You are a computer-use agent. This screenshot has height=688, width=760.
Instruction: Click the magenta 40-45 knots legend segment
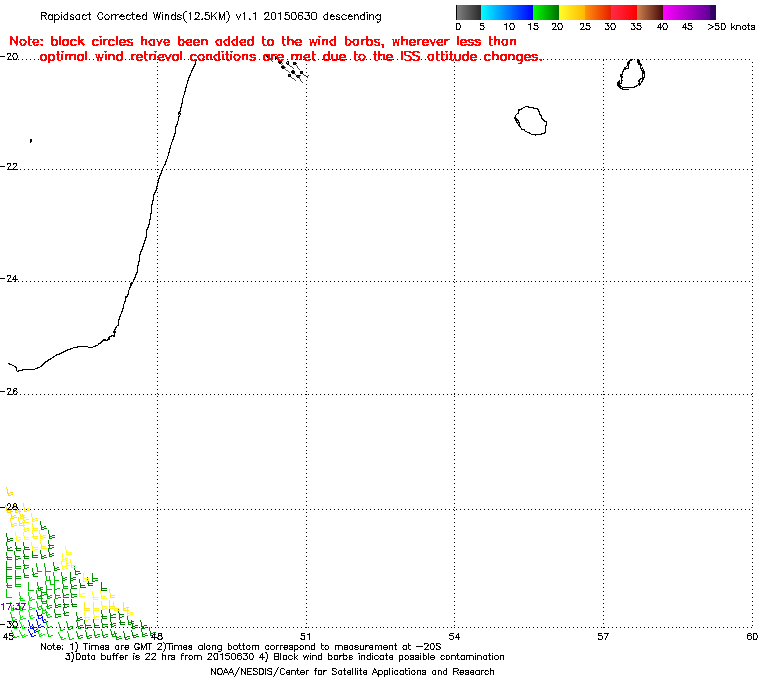[676, 12]
